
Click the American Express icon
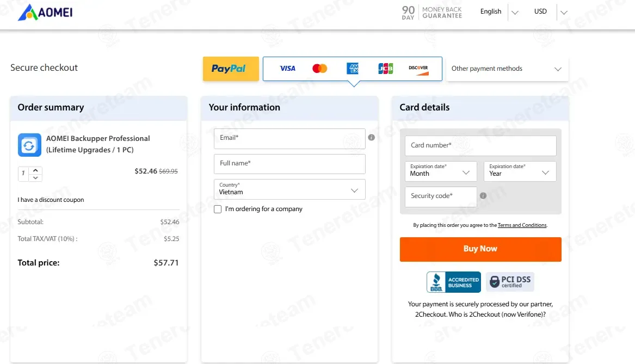point(353,69)
